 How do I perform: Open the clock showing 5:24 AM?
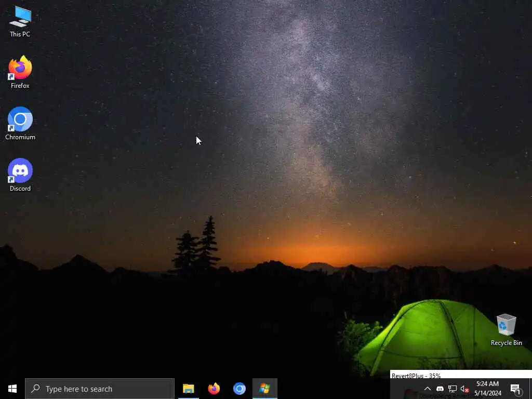click(487, 389)
